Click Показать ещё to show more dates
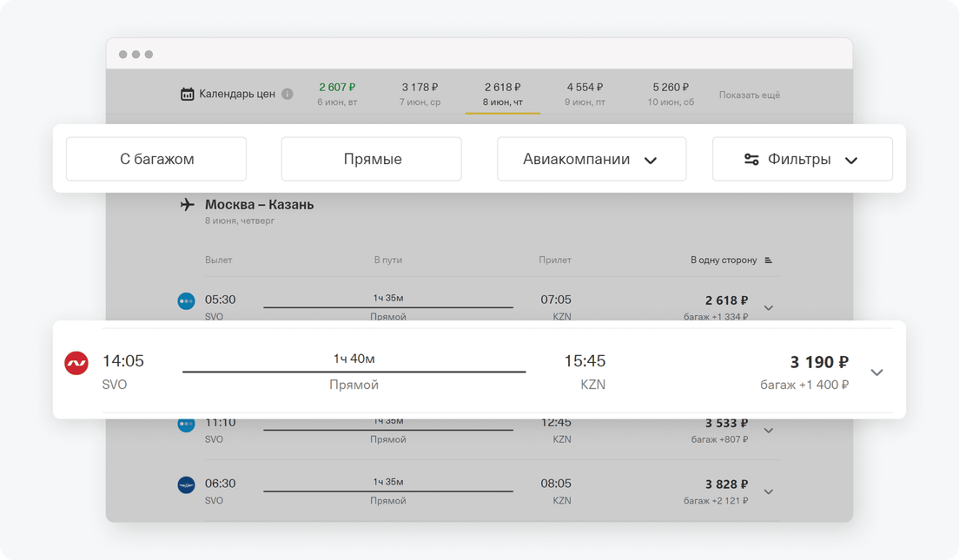 [749, 95]
